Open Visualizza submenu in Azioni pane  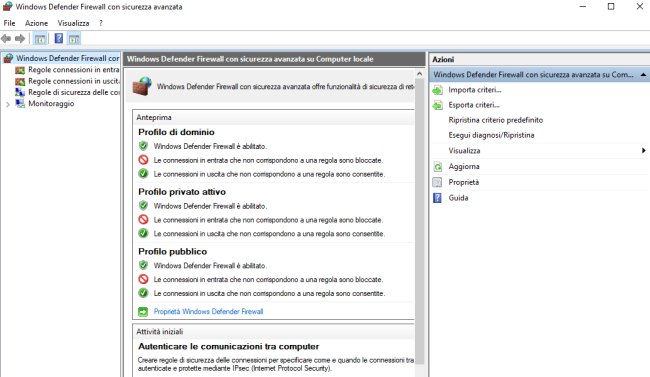coord(464,151)
